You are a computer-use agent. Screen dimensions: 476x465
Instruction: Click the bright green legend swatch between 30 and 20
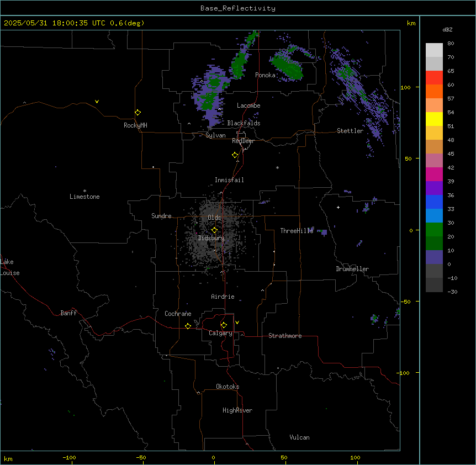pyautogui.click(x=434, y=230)
